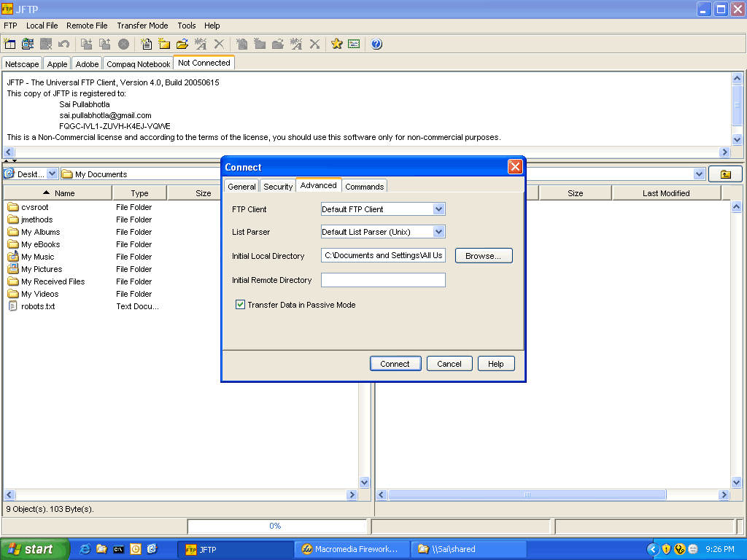
Task: Click the remote pane parent folder button
Action: 725,174
